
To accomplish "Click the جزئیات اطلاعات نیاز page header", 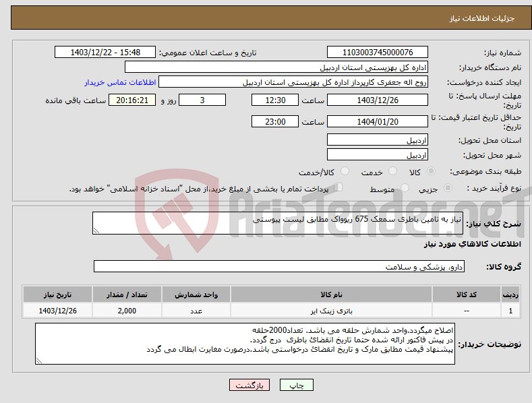I will 482,18.
